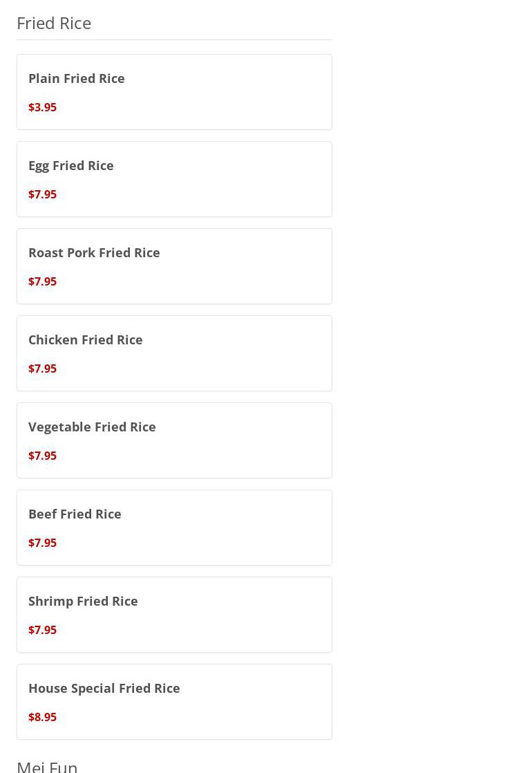The image size is (532, 773).
Task: Select House Special Fried Rice
Action: coord(104,688)
